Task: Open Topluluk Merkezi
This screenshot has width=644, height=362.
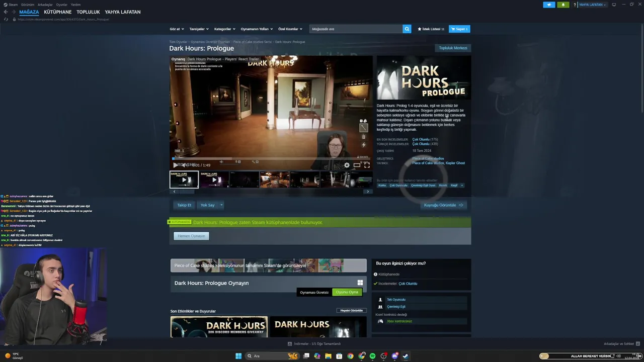Action: [x=453, y=48]
